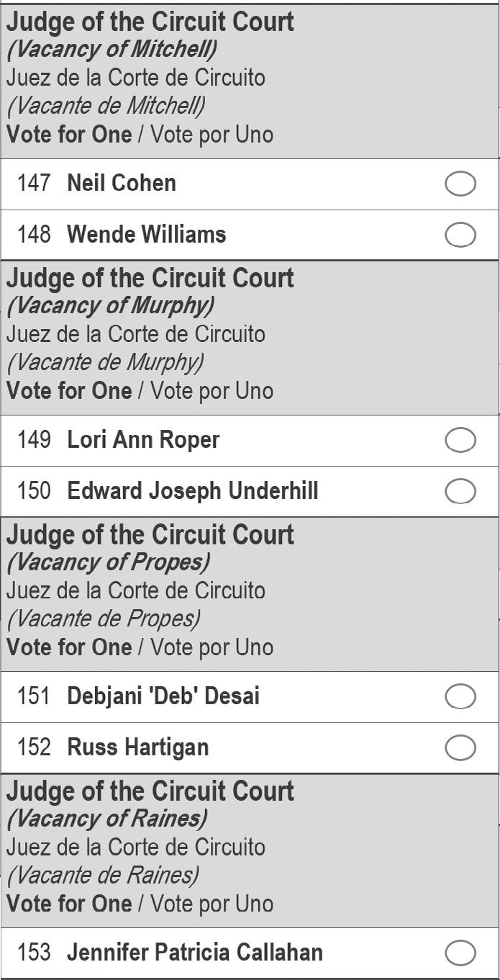Mark the oval for Neil Cohen
Image resolution: width=500 pixels, height=980 pixels.
tap(460, 184)
